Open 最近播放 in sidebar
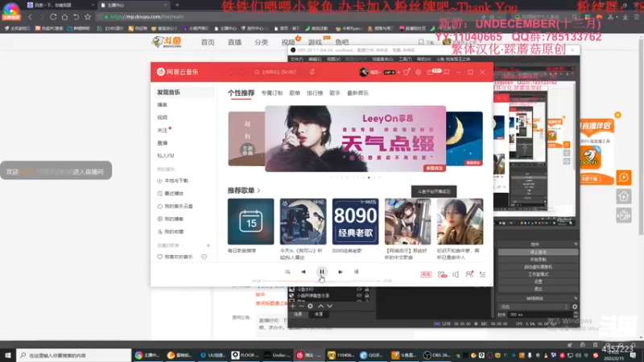This screenshot has width=644, height=362. click(x=184, y=193)
